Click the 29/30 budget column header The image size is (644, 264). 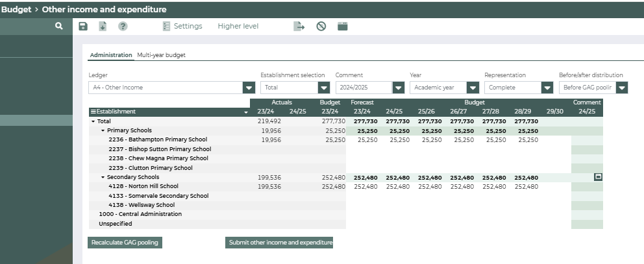point(555,112)
